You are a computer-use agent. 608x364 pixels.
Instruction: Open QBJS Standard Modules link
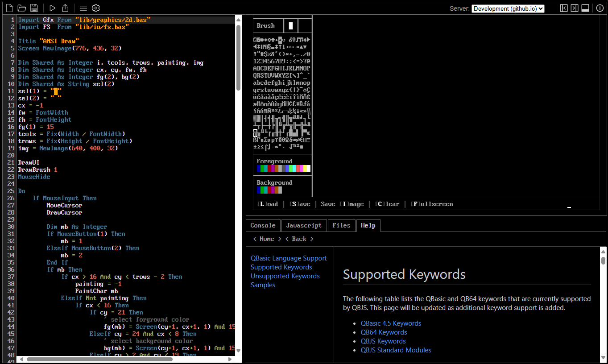[x=396, y=350]
